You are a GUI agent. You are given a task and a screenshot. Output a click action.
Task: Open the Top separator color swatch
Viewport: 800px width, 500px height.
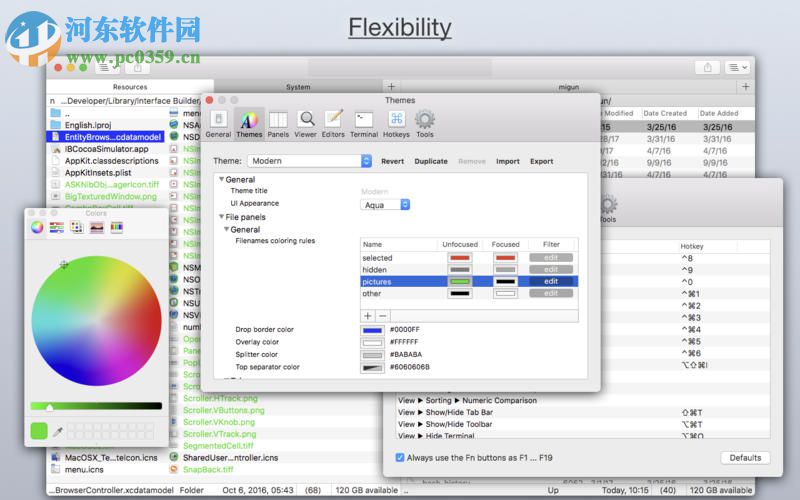[x=372, y=367]
